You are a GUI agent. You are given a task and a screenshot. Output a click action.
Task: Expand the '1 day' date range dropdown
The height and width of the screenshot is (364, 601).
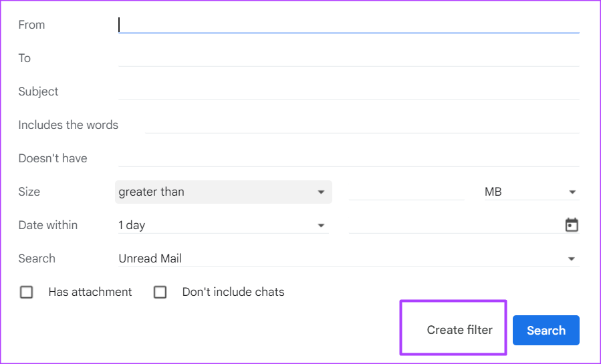[x=223, y=225]
